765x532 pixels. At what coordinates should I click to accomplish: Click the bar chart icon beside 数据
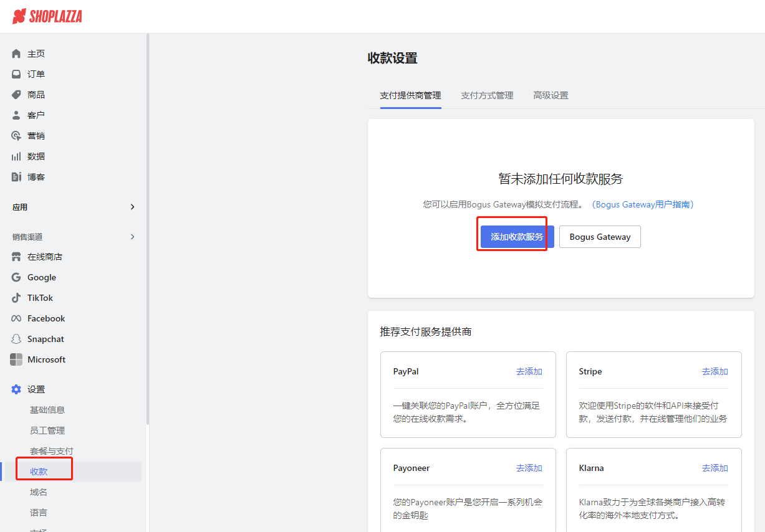click(x=16, y=156)
